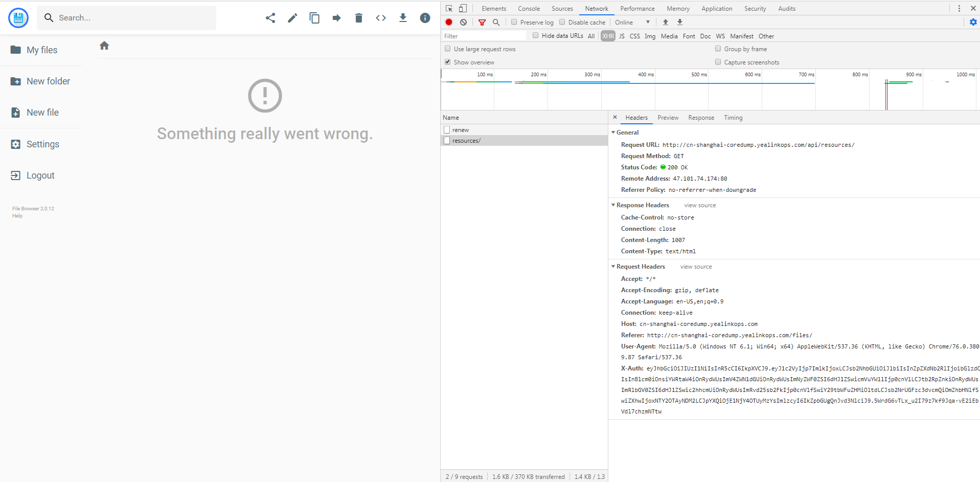
Task: Collapse the Request Headers section
Action: [x=613, y=266]
